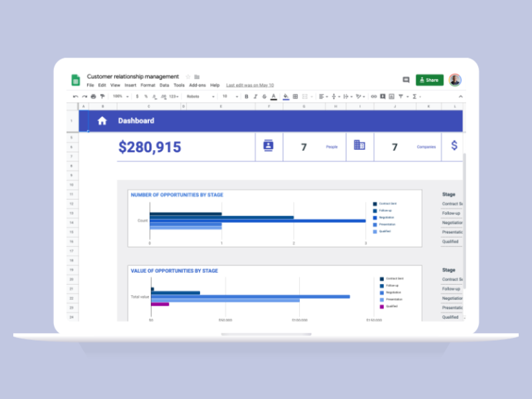This screenshot has height=399, width=532.
Task: Click the print icon
Action: coord(94,97)
